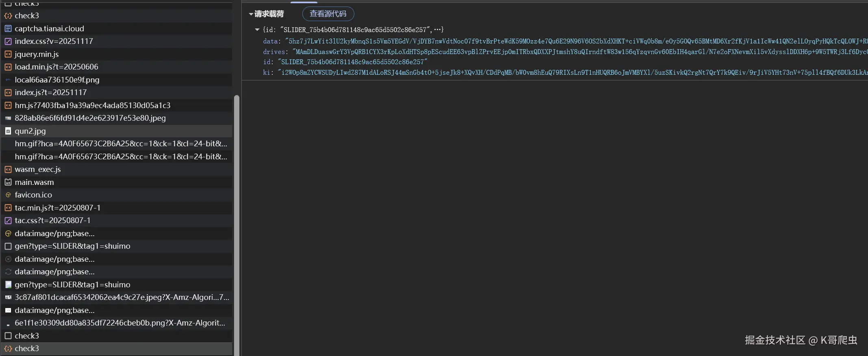Click the icon beside the last gen?type=SLIDER&tag1=shuimo request

coord(8,284)
